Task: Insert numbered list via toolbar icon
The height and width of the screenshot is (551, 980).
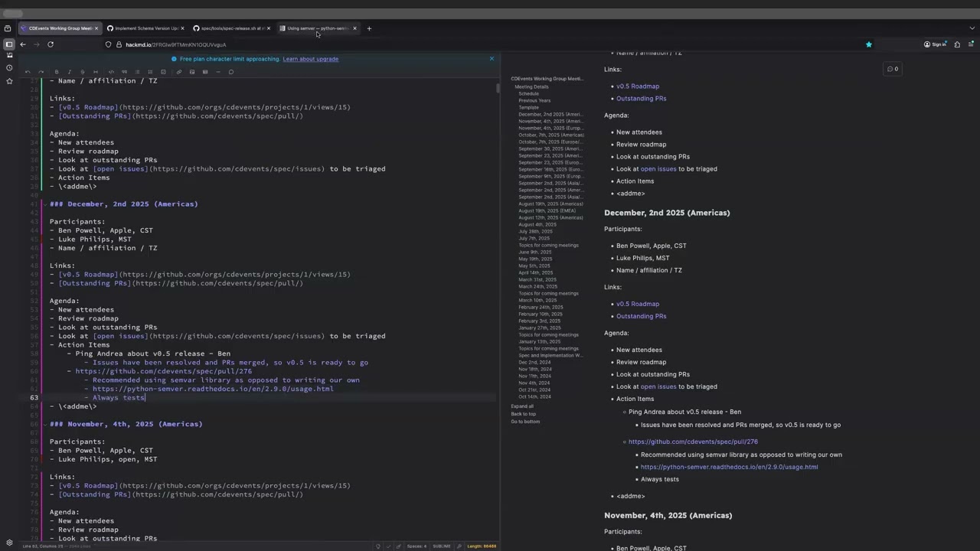Action: [x=150, y=72]
